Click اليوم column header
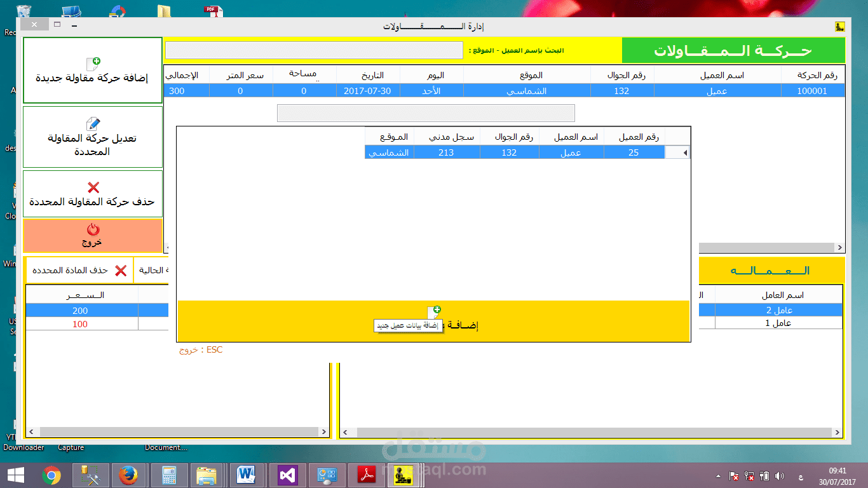868x488 pixels. [432, 75]
